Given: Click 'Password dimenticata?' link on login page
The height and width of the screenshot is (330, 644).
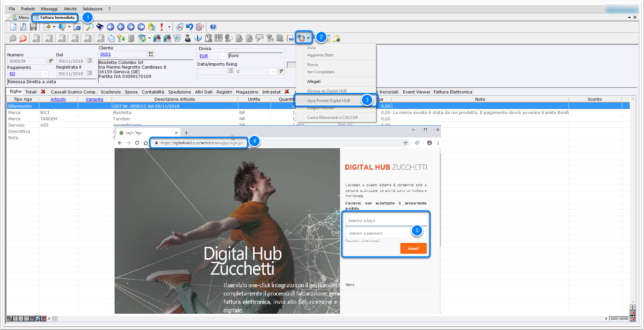Looking at the screenshot, I should click(362, 241).
